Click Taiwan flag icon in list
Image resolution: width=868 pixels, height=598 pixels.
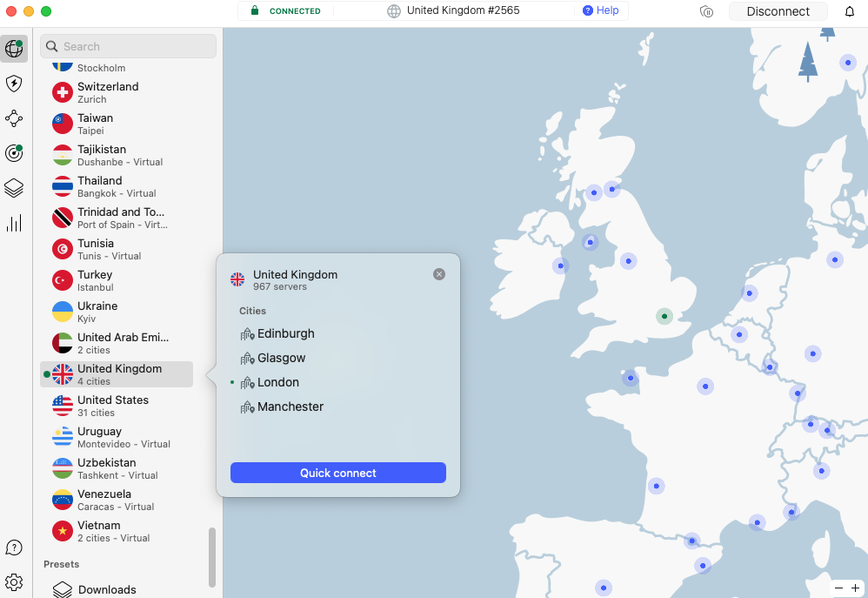click(x=63, y=124)
